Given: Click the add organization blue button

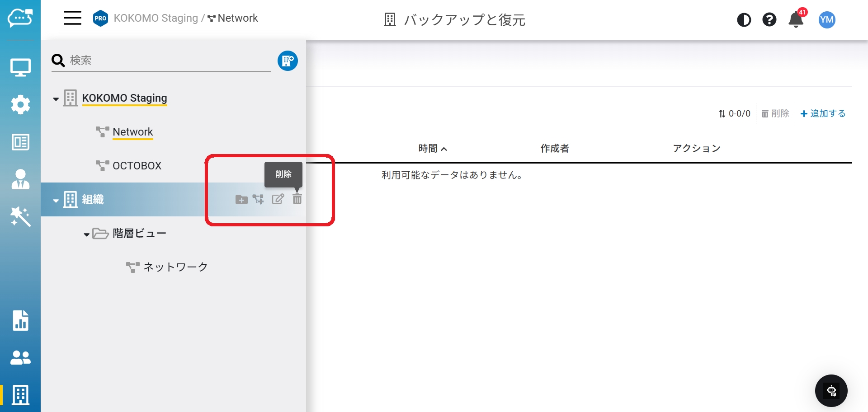Looking at the screenshot, I should pyautogui.click(x=288, y=61).
